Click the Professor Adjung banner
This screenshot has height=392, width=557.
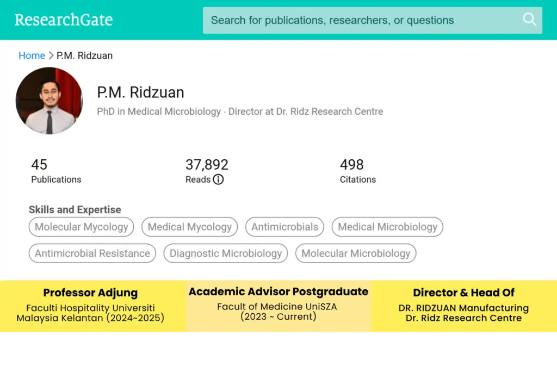(90, 306)
